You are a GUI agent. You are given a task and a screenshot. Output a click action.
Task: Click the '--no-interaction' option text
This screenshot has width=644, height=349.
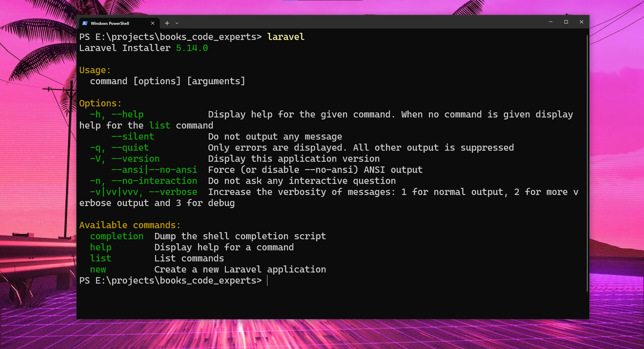point(154,181)
